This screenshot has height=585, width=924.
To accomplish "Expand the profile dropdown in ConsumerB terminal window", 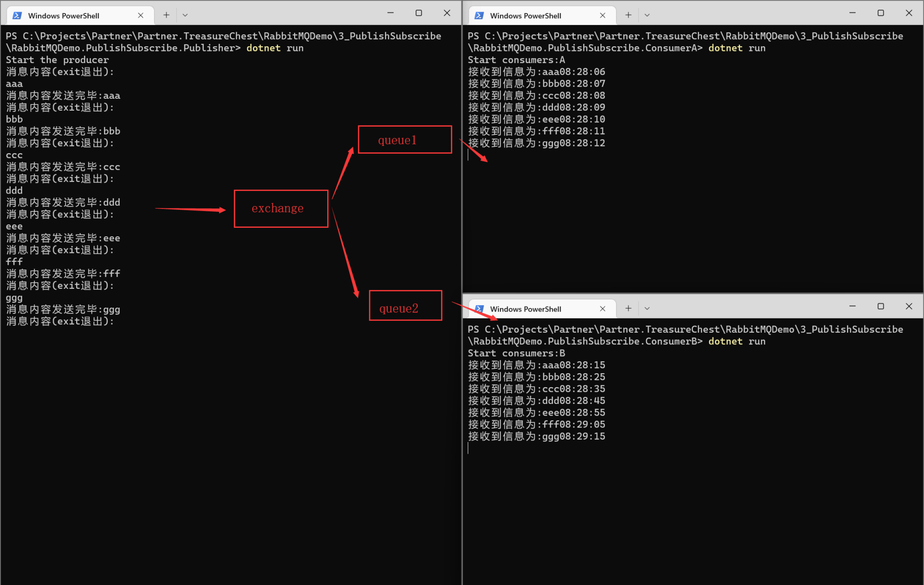I will click(x=647, y=308).
